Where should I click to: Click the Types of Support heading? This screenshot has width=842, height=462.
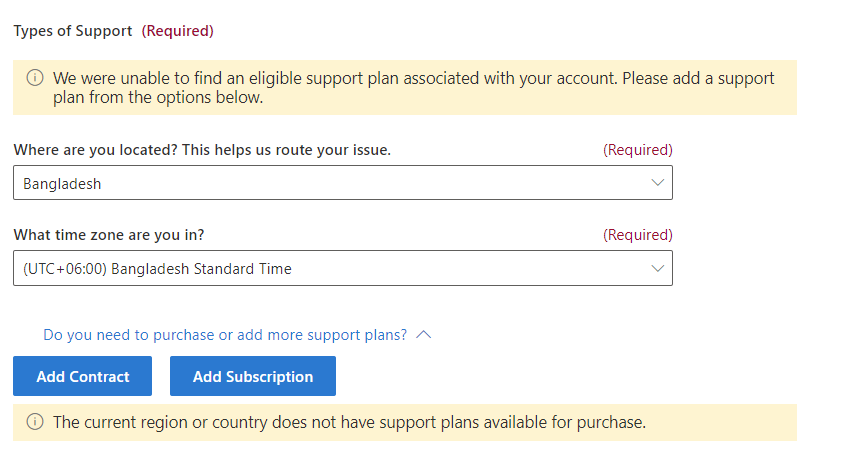pyautogui.click(x=72, y=31)
